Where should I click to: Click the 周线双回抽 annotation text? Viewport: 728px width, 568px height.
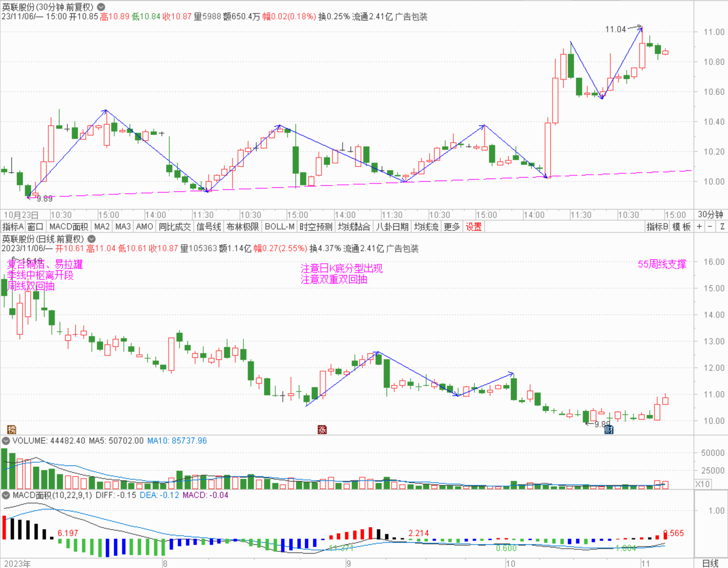point(31,286)
